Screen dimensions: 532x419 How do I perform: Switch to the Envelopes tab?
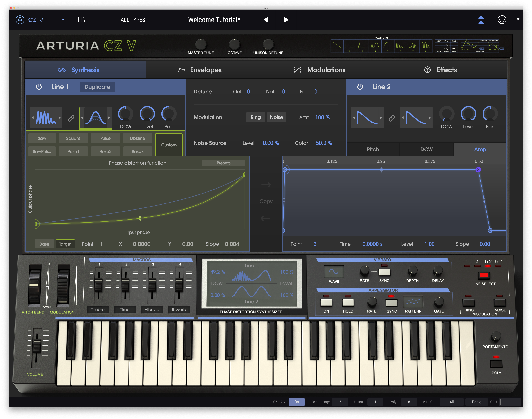200,70
